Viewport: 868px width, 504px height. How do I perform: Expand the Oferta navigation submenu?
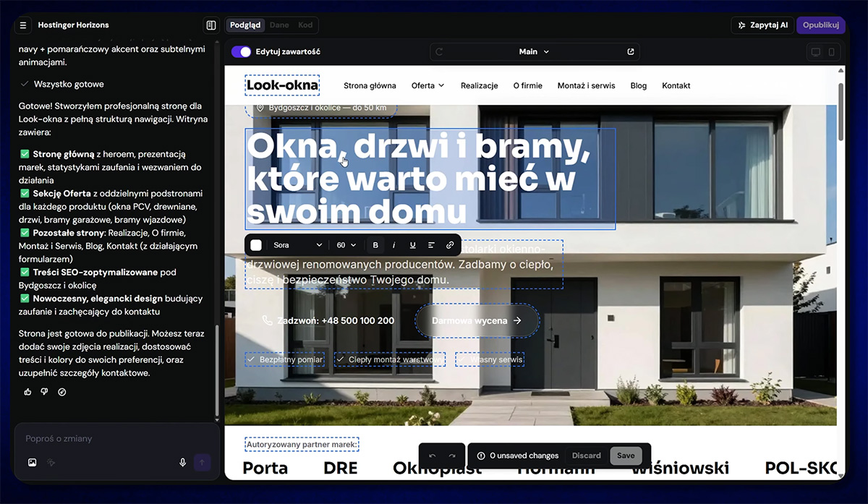[428, 85]
